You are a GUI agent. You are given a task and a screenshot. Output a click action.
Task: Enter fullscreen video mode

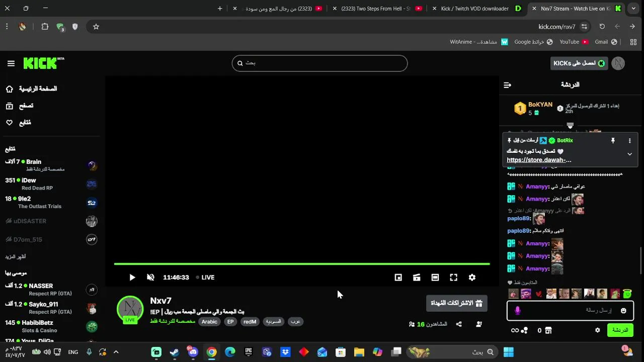(453, 277)
